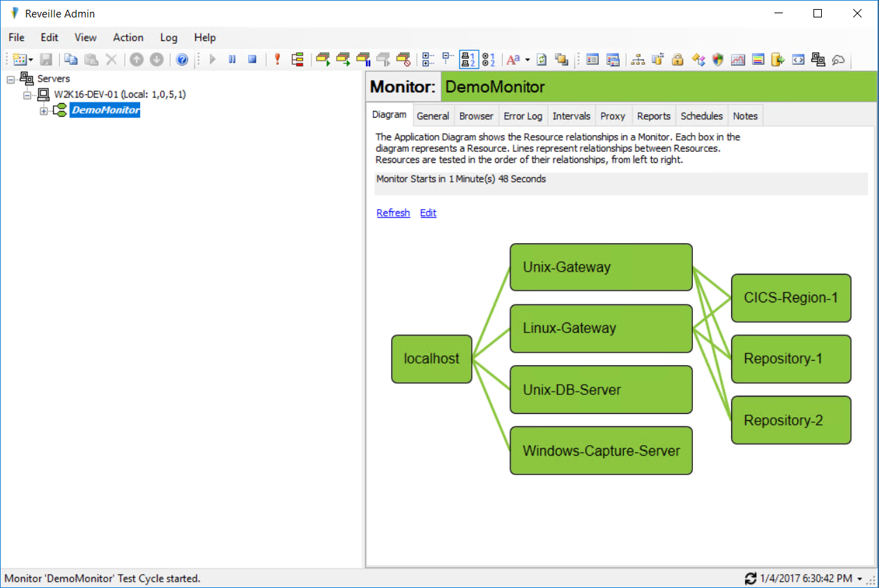Viewport: 879px width, 588px height.
Task: Start the monitor with the Play icon
Action: click(213, 60)
